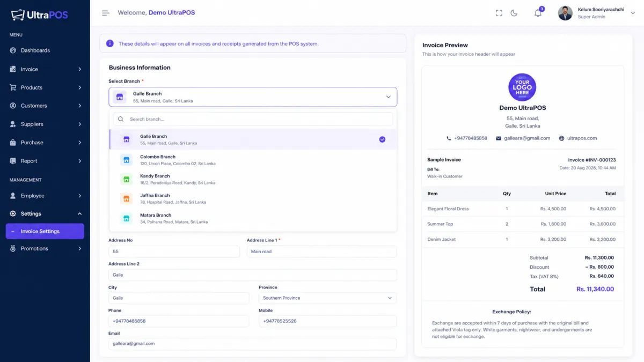Click the checkmark on Galle Branch row
The height and width of the screenshot is (362, 644).
[382, 139]
